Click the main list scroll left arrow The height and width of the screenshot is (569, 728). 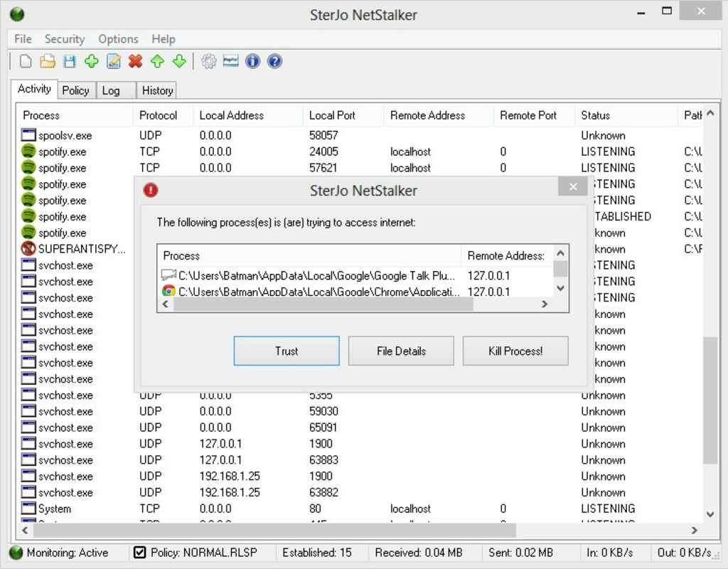click(x=25, y=530)
